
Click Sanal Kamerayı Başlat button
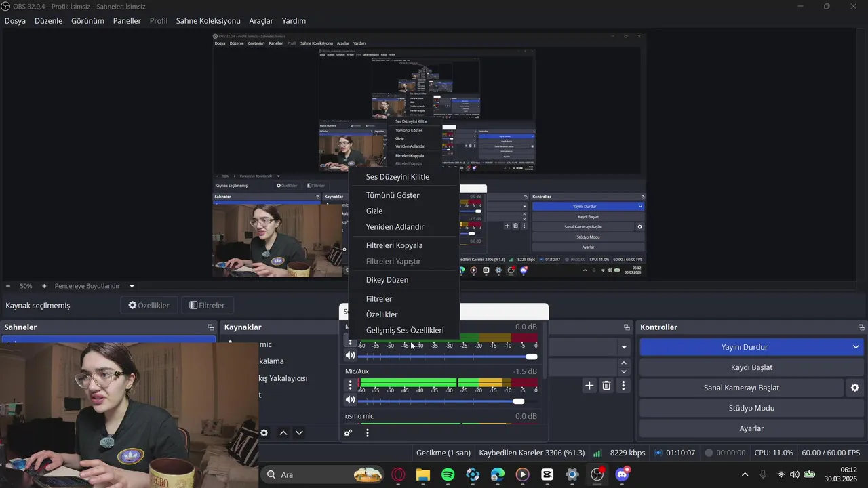pyautogui.click(x=741, y=388)
